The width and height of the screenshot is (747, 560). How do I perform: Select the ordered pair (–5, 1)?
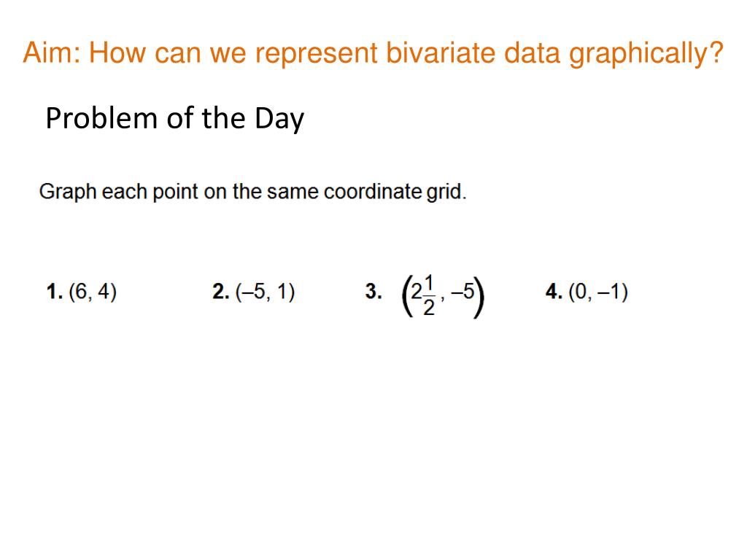(x=265, y=292)
